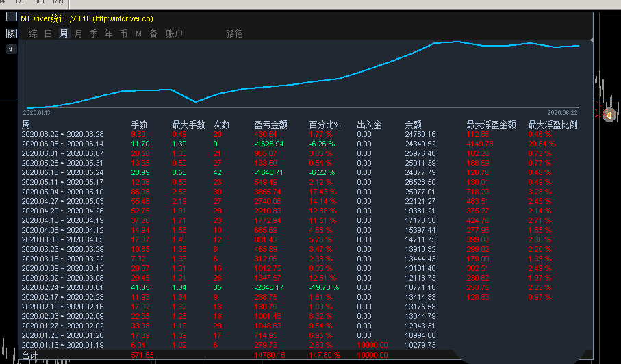Open the 备 notes tab
This screenshot has width=621, height=364.
click(153, 34)
